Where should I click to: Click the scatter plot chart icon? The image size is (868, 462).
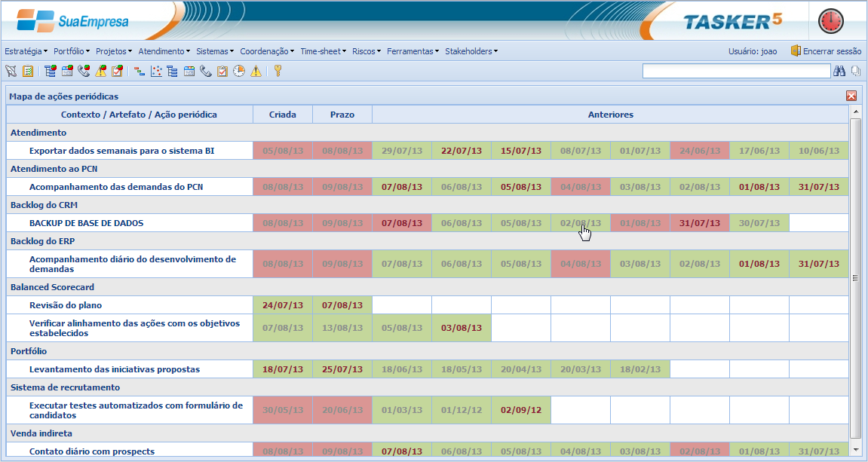point(156,72)
